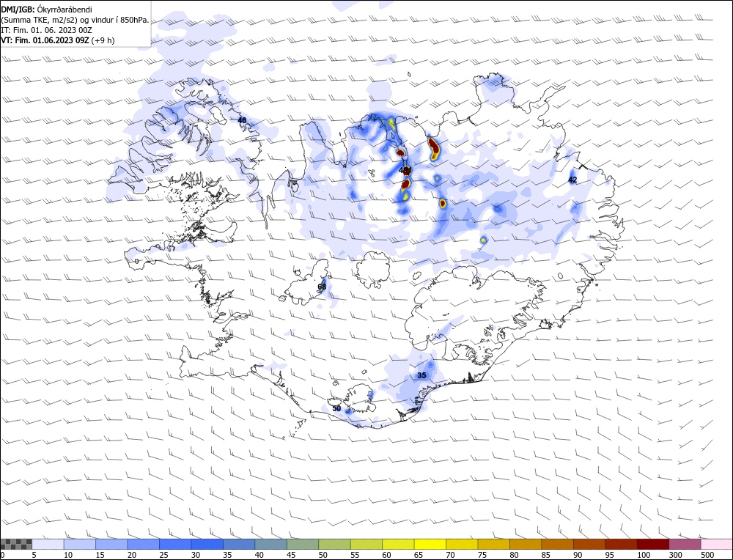Select the checkered 0–5 legend swatch
Screen dimensions: 733x560
[x=16, y=544]
